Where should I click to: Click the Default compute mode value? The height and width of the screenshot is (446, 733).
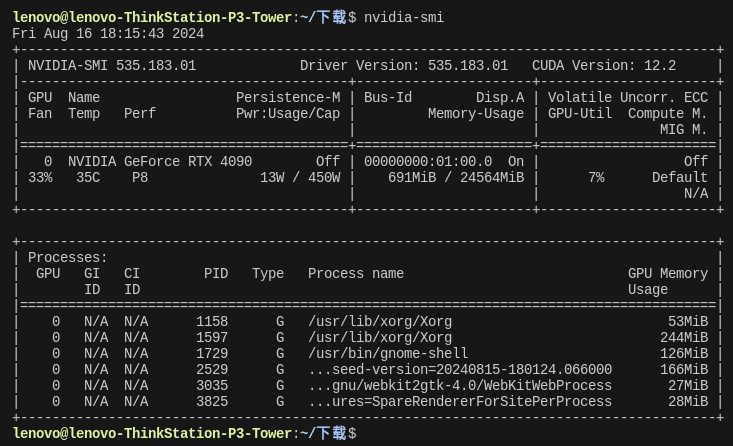[680, 178]
